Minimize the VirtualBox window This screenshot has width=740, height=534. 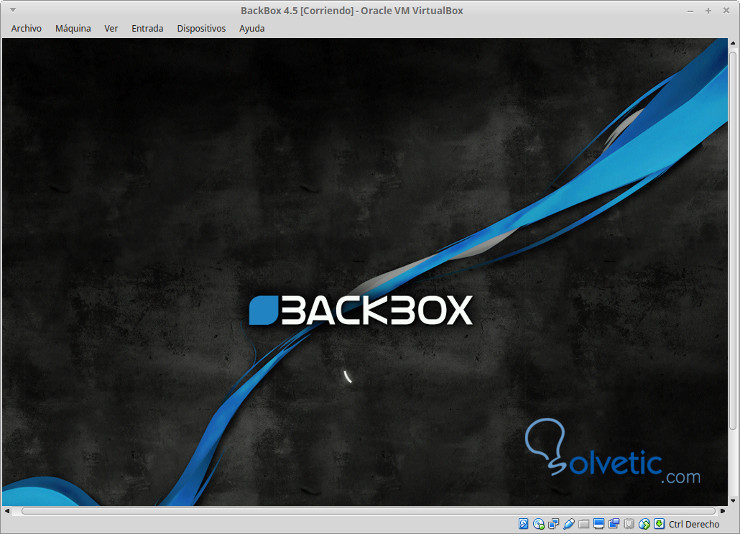click(690, 11)
